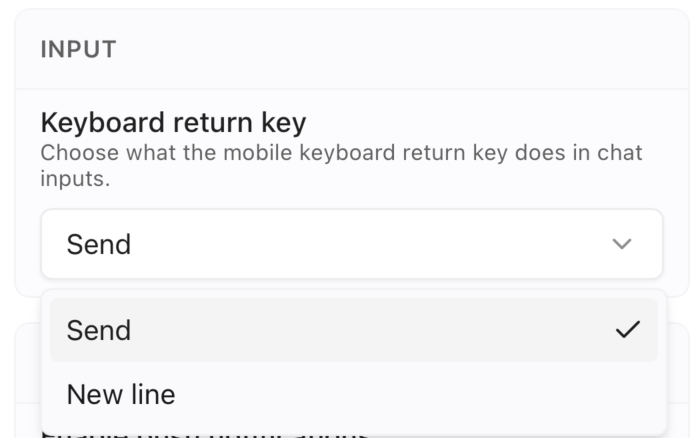Screen dimensions: 690x438
Task: Click the INPUT section header
Action: (x=79, y=49)
